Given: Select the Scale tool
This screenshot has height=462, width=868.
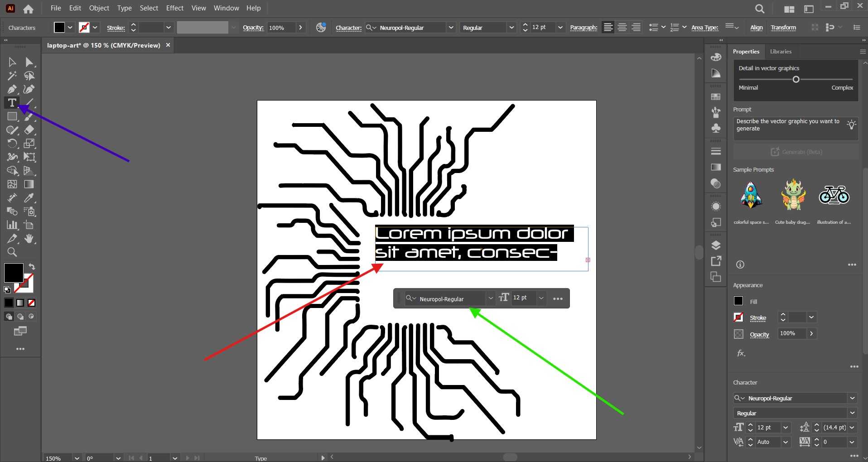Looking at the screenshot, I should point(29,144).
